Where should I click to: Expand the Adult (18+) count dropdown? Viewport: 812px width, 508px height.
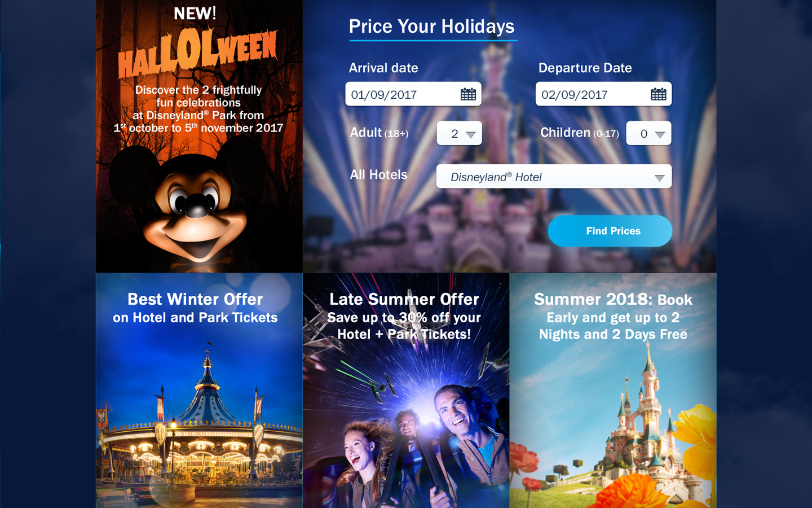[460, 133]
